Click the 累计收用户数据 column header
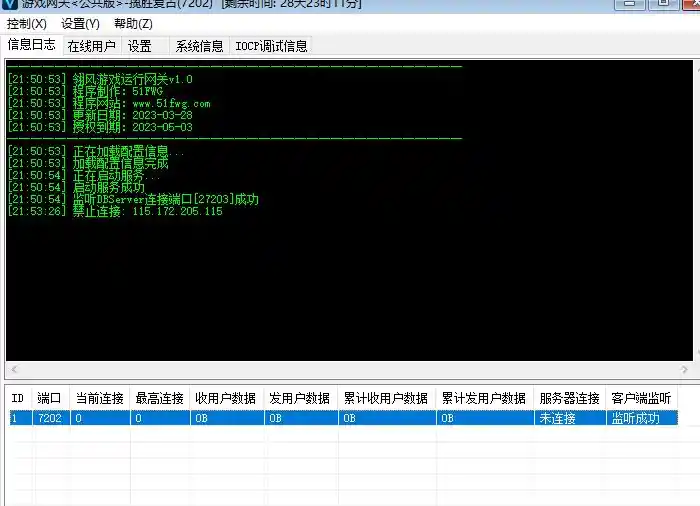The image size is (700, 506). click(x=386, y=398)
